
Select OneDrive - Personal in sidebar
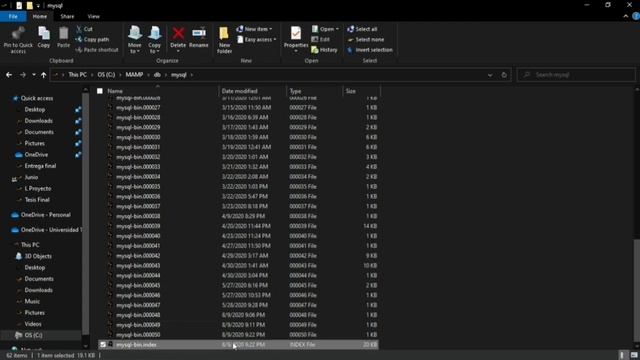point(45,215)
